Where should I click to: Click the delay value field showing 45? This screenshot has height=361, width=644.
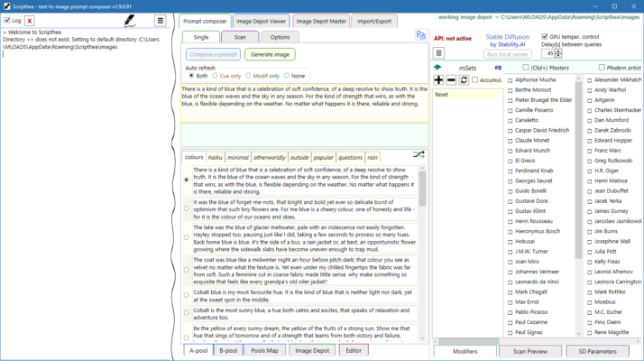click(548, 53)
